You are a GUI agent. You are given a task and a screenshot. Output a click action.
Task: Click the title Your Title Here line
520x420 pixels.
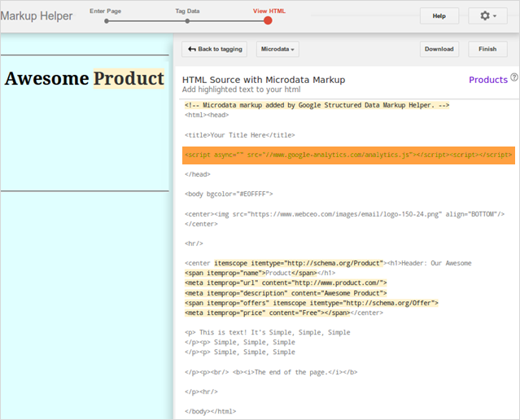point(240,135)
